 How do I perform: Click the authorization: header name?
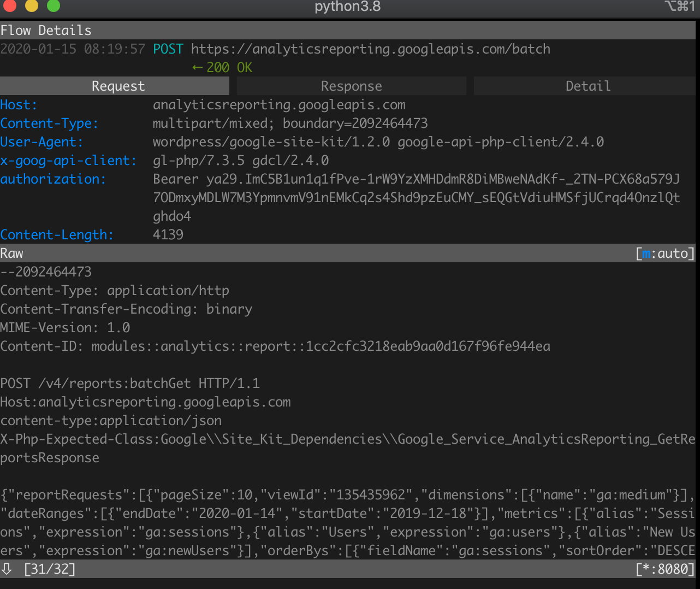click(x=53, y=179)
